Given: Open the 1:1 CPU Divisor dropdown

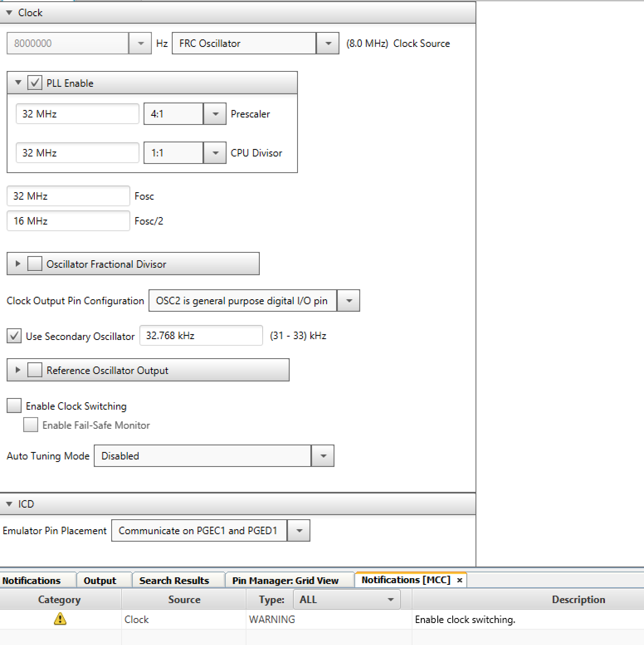Looking at the screenshot, I should 215,153.
